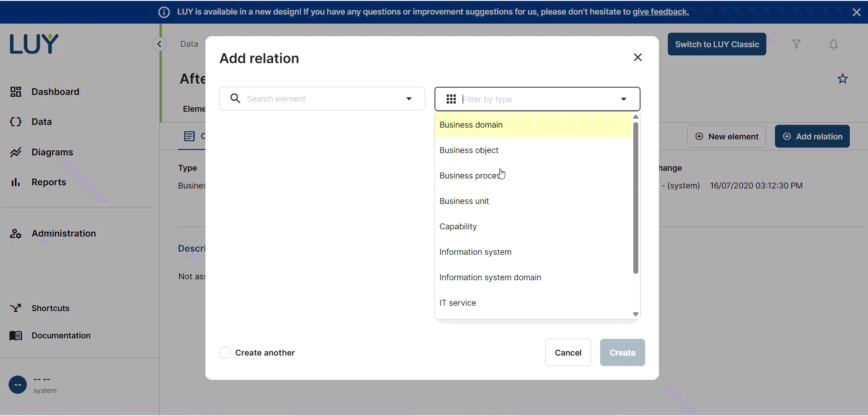Select Business domain from type list

471,125
